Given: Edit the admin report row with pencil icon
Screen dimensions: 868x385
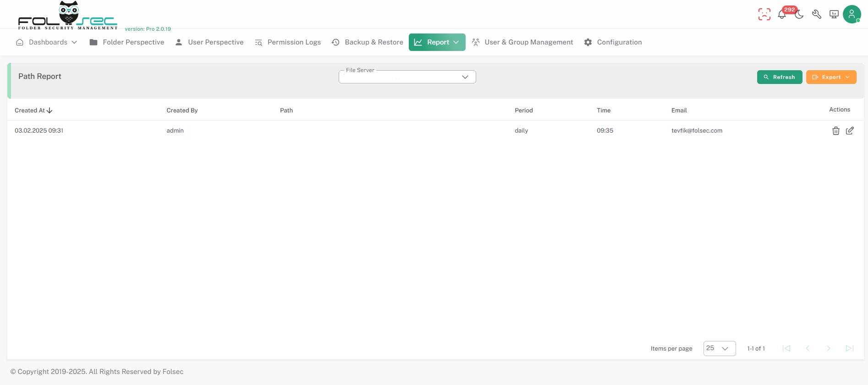Looking at the screenshot, I should 850,131.
